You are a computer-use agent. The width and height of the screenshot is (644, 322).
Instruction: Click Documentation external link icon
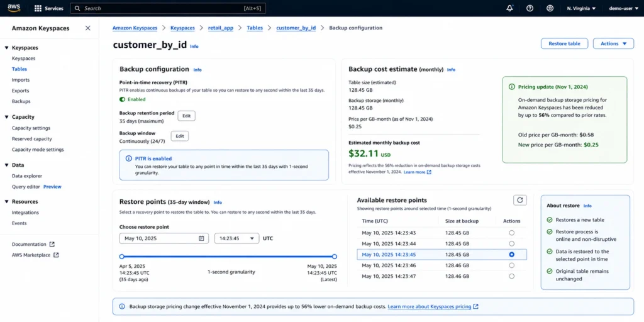[x=52, y=244]
